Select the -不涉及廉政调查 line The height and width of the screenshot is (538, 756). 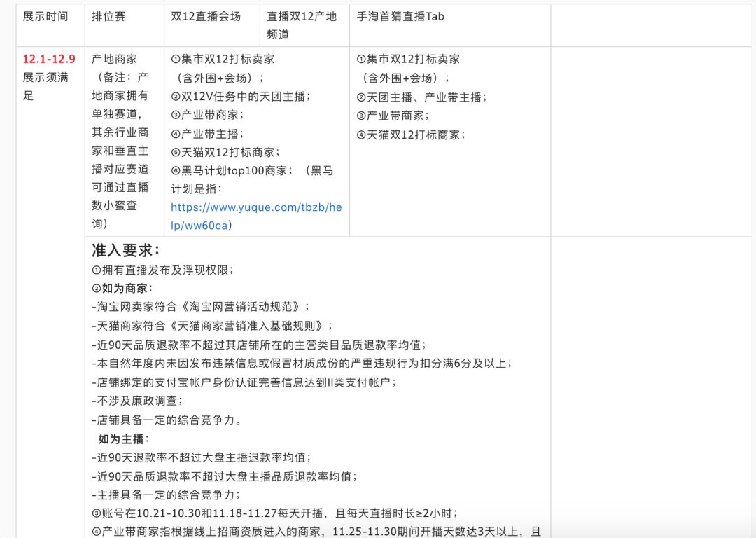click(137, 401)
